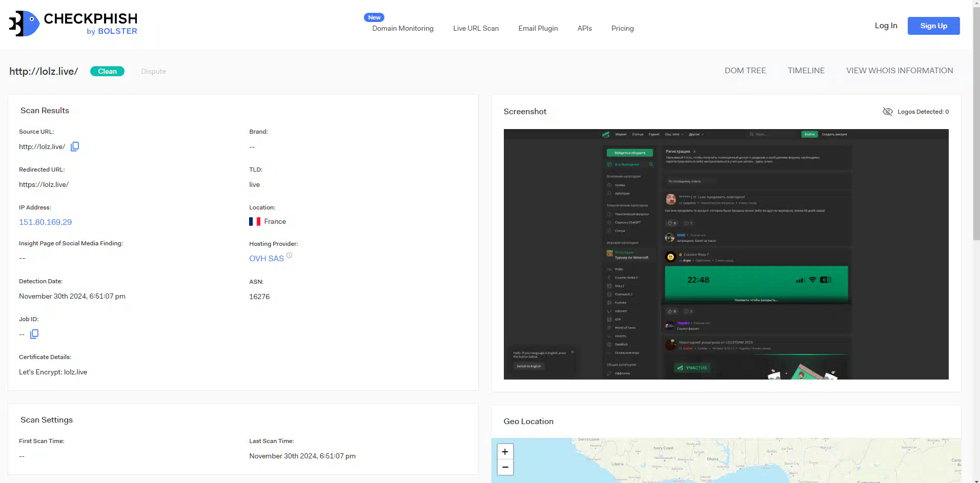Click the Scan Results heading
980x483 pixels.
tap(45, 111)
